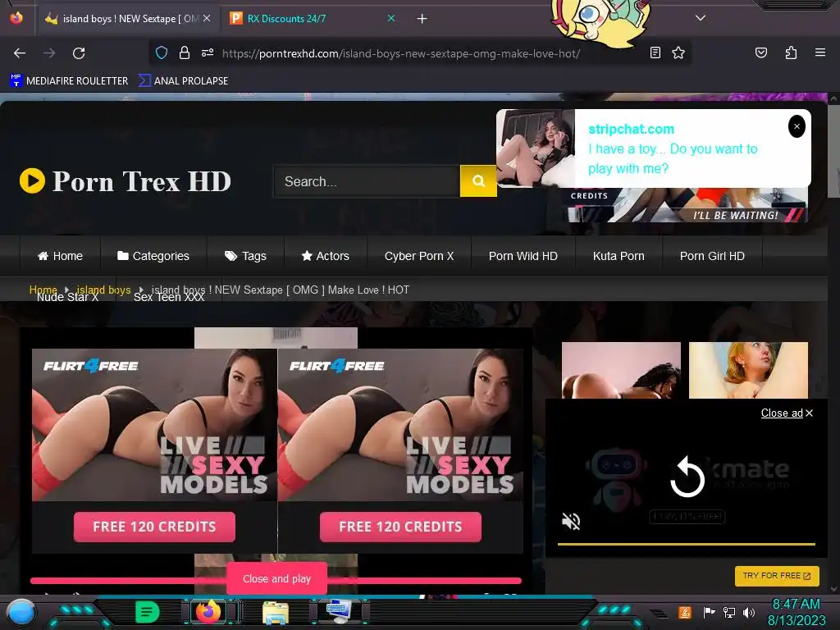This screenshot has width=840, height=630.
Task: Click the forward navigation arrow
Action: tap(49, 53)
